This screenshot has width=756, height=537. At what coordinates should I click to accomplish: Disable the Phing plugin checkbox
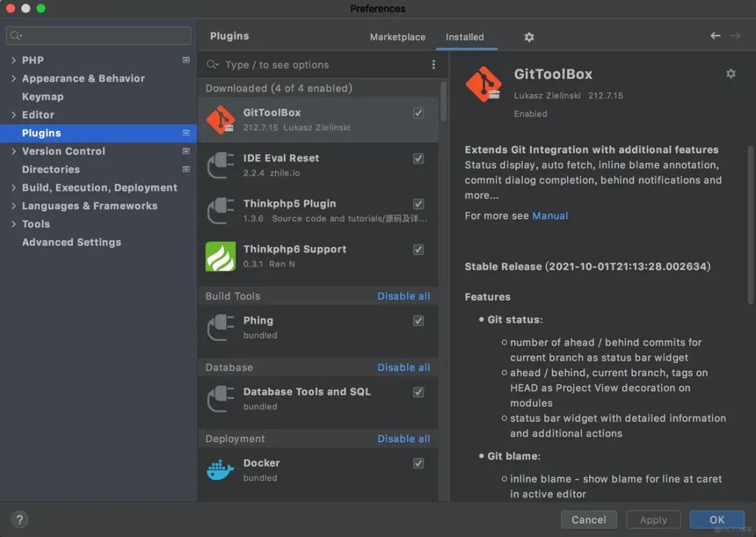click(x=419, y=321)
